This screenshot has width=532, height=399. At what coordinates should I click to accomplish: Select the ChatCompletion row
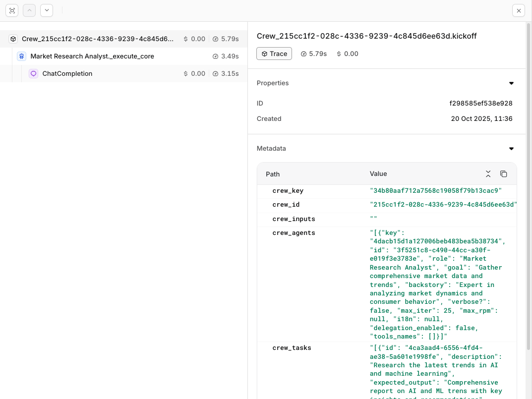click(123, 74)
